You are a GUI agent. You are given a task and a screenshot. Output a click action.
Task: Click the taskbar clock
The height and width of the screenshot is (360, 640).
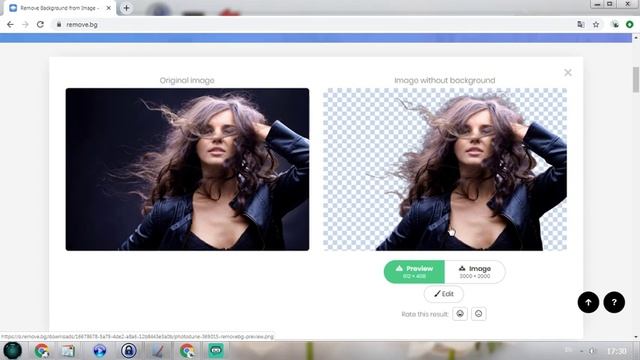pyautogui.click(x=617, y=351)
